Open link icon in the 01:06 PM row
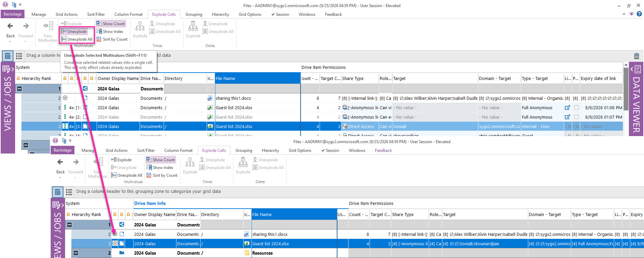Viewport: 644px width, 258px height. pyautogui.click(x=568, y=108)
